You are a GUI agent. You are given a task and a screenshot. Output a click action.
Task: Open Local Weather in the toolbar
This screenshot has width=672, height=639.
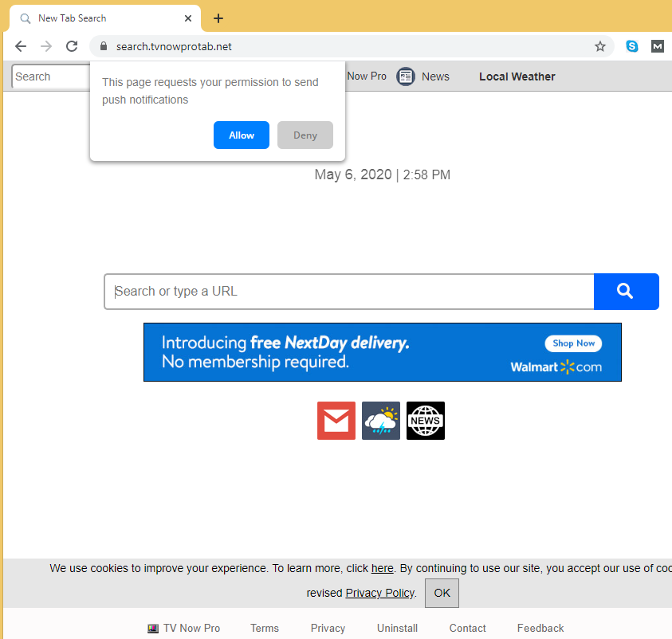pyautogui.click(x=517, y=76)
